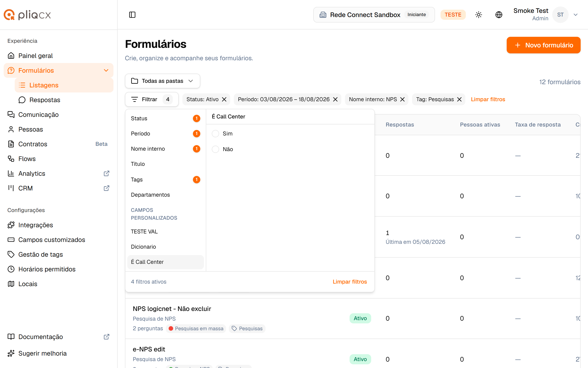Image resolution: width=588 pixels, height=368 pixels.
Task: Remove the Nome interno: NPS chip
Action: click(x=402, y=99)
